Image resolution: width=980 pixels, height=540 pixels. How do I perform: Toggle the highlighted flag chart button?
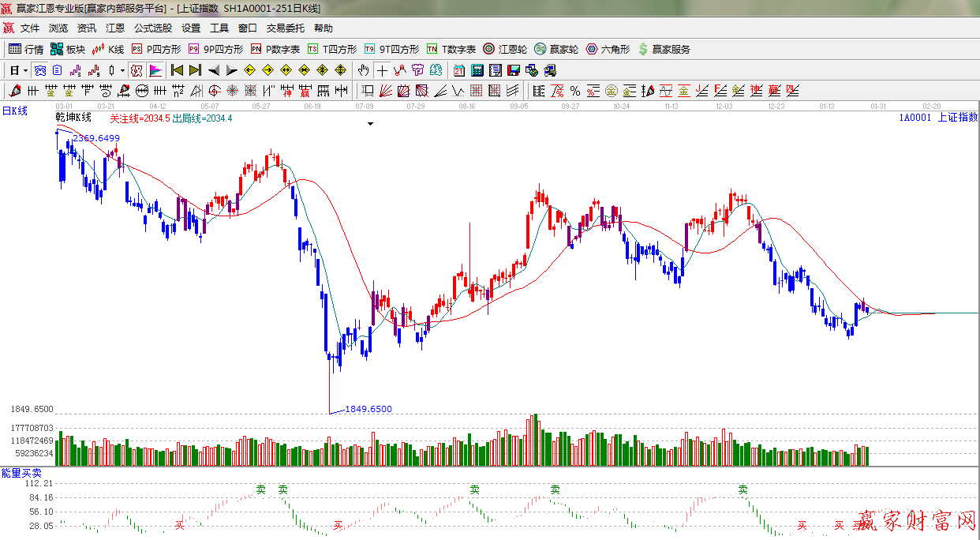pyautogui.click(x=155, y=70)
